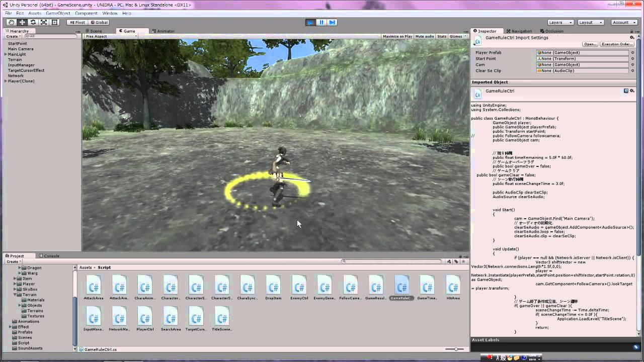Toggle Pivot/Center handle mode
This screenshot has height=362, width=644.
tap(77, 22)
